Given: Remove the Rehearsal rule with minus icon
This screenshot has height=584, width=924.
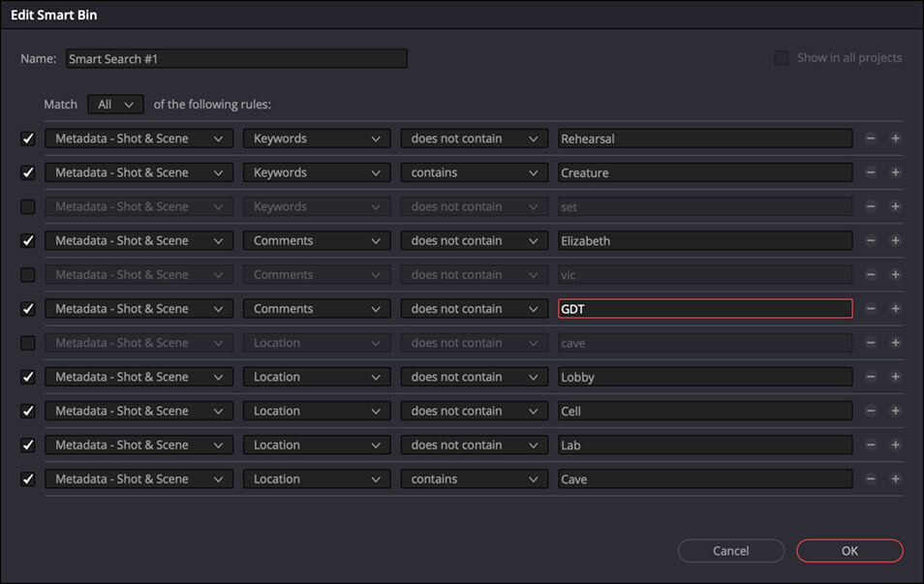Looking at the screenshot, I should tap(871, 138).
